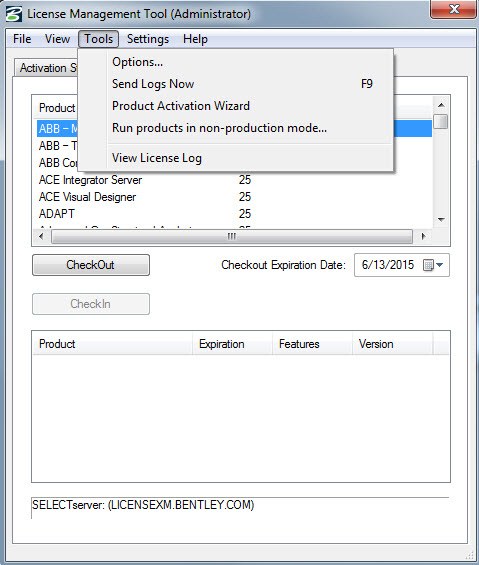Image resolution: width=479 pixels, height=565 pixels.
Task: Click the Version column header
Action: [392, 344]
